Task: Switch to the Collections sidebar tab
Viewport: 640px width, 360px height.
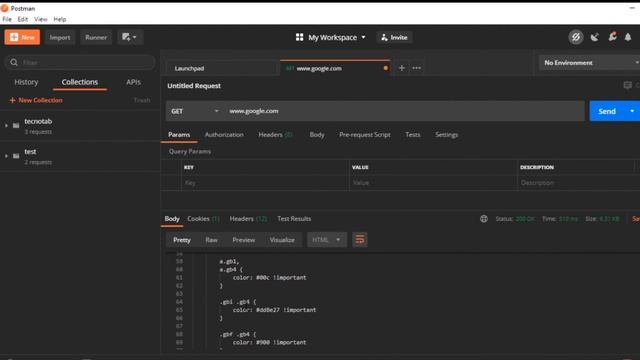Action: (x=80, y=82)
